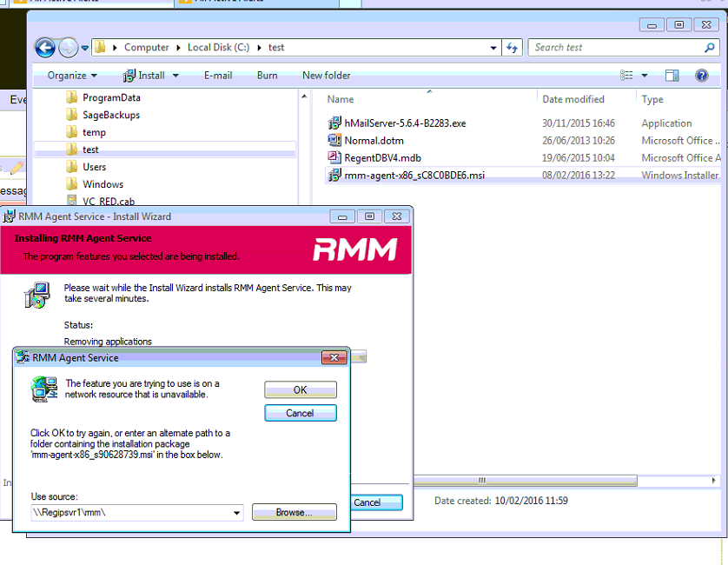Select Computer in the address breadcrumb
This screenshot has height=565, width=728.
tap(146, 48)
